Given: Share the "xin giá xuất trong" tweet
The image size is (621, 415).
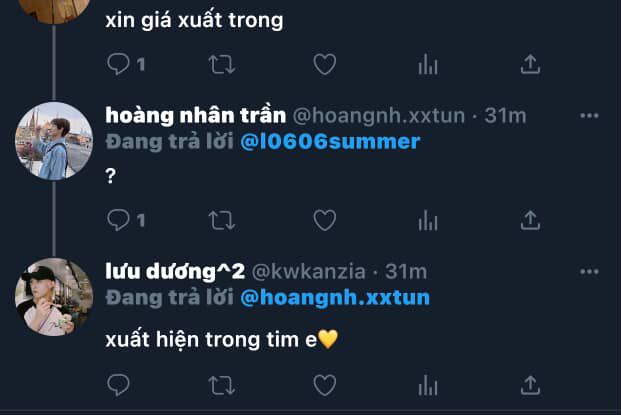Looking at the screenshot, I should pos(530,64).
